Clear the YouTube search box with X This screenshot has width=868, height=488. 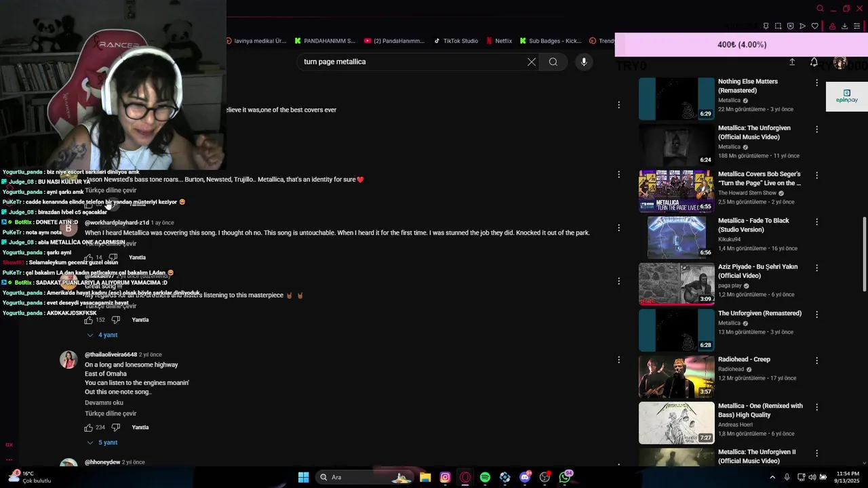tap(532, 62)
